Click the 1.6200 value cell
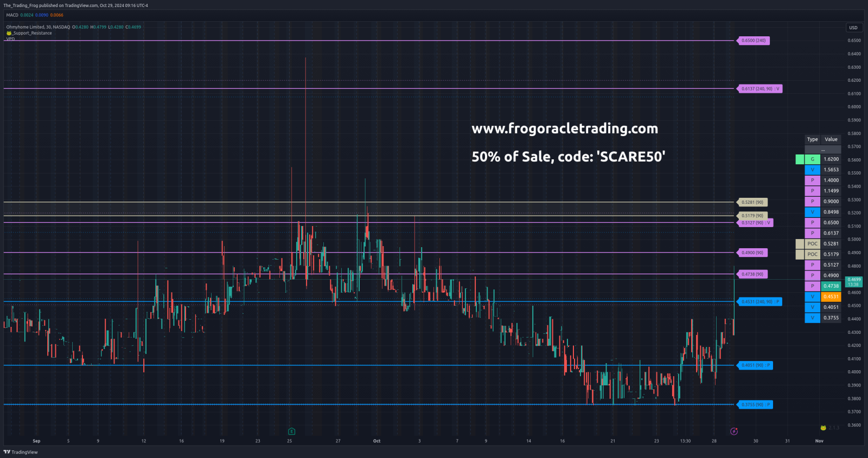The width and height of the screenshot is (868, 458). pos(831,159)
